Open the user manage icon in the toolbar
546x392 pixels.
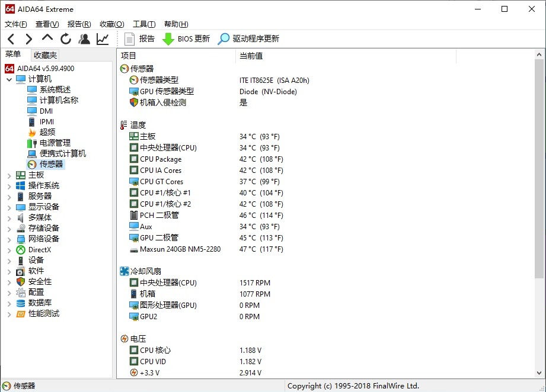click(84, 39)
